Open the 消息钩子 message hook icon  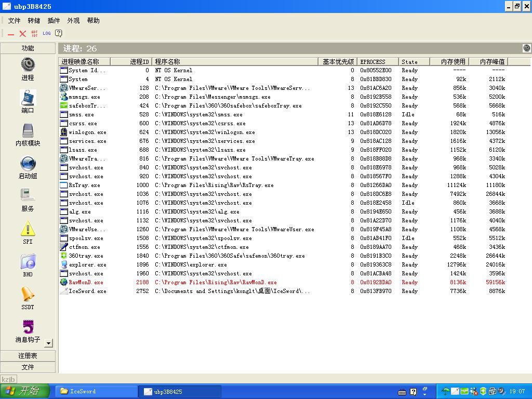pos(28,327)
